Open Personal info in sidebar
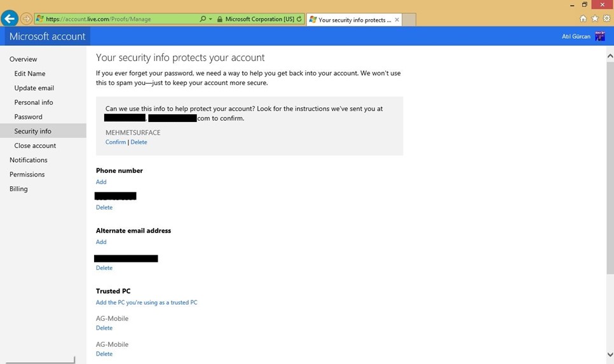 34,102
